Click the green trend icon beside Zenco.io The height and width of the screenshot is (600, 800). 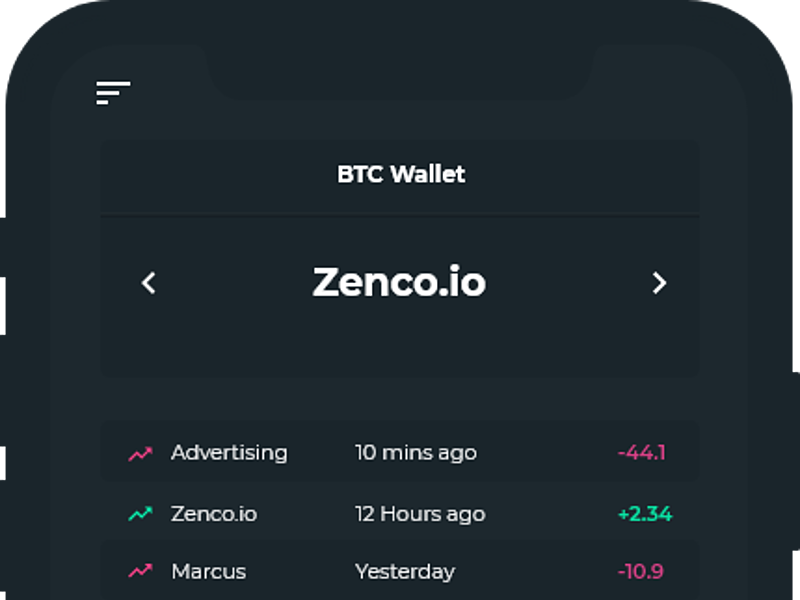coord(140,513)
